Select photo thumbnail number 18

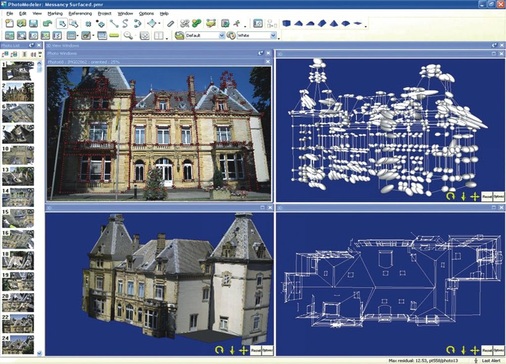point(18,260)
